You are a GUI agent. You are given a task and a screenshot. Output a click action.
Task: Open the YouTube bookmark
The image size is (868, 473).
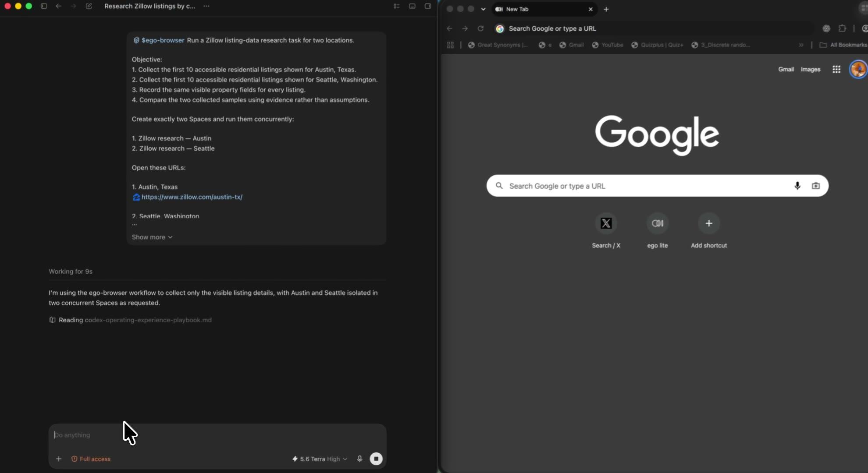[608, 45]
